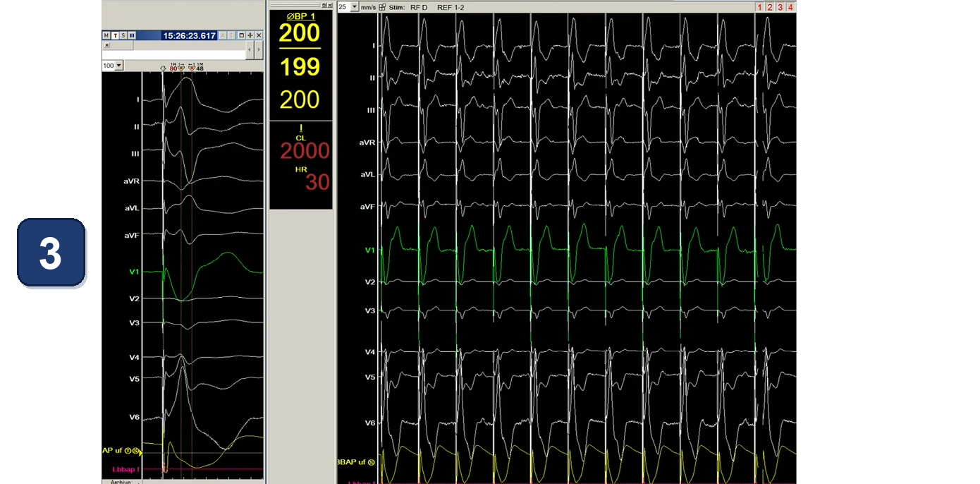The image size is (980, 484).
Task: Switch to page 2 red button
Action: pyautogui.click(x=770, y=7)
